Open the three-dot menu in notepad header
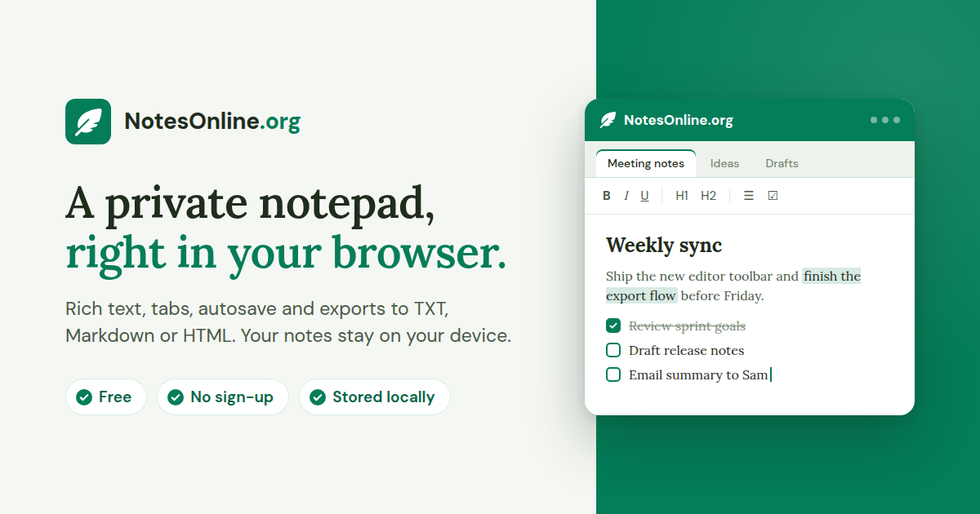This screenshot has width=980, height=514. (x=885, y=120)
